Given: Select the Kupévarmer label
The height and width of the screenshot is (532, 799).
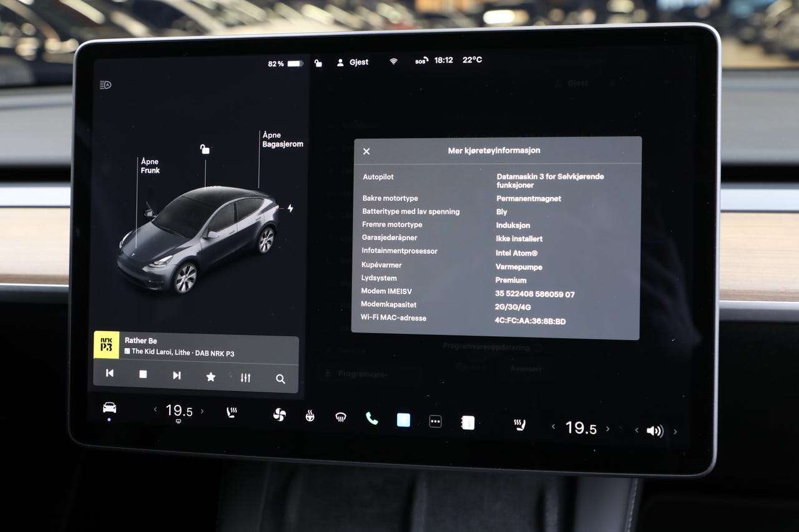Looking at the screenshot, I should pyautogui.click(x=381, y=265).
